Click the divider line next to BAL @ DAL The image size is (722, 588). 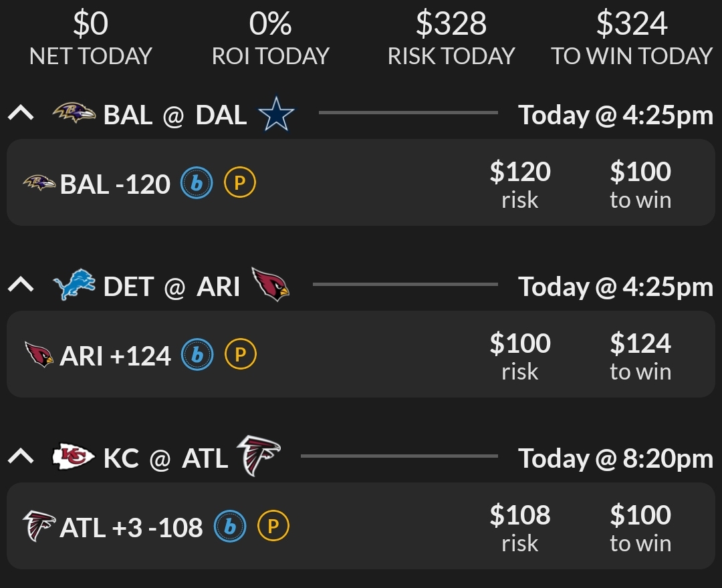[408, 112]
